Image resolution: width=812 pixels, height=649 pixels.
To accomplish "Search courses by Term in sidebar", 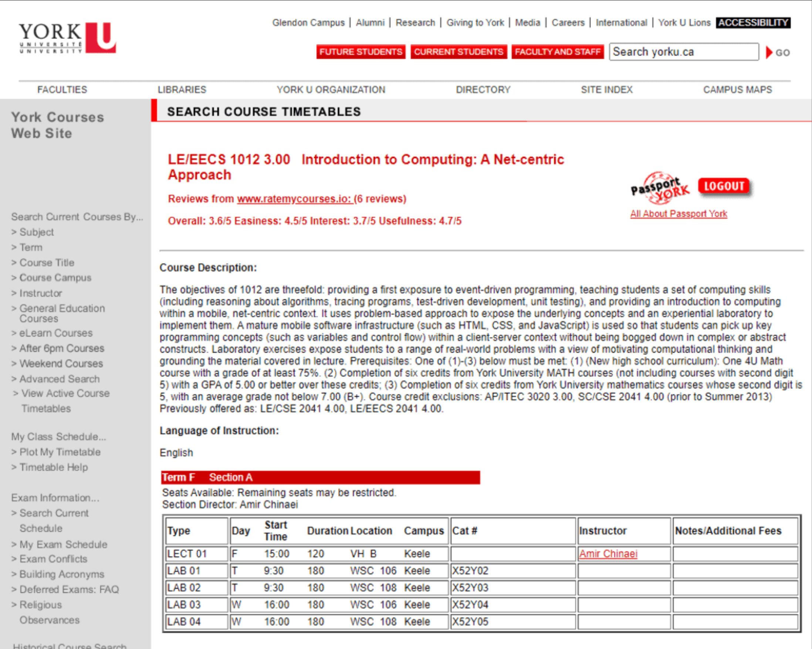I will tap(31, 248).
